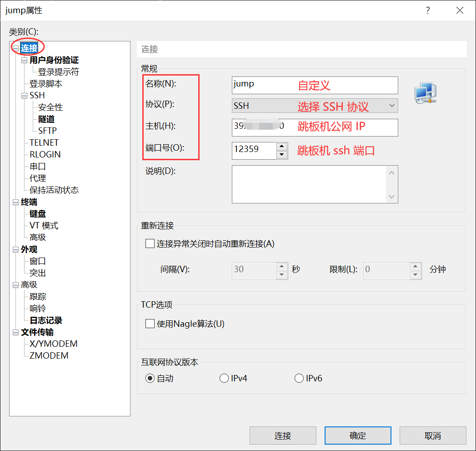Click the 连接 button at bottom
Image resolution: width=476 pixels, height=451 pixels.
click(x=283, y=436)
